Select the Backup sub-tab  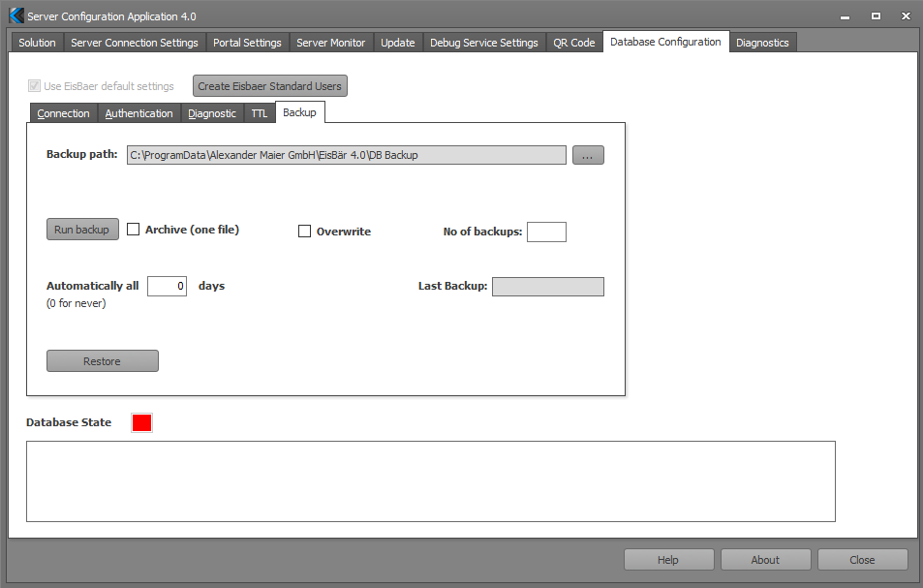[299, 111]
